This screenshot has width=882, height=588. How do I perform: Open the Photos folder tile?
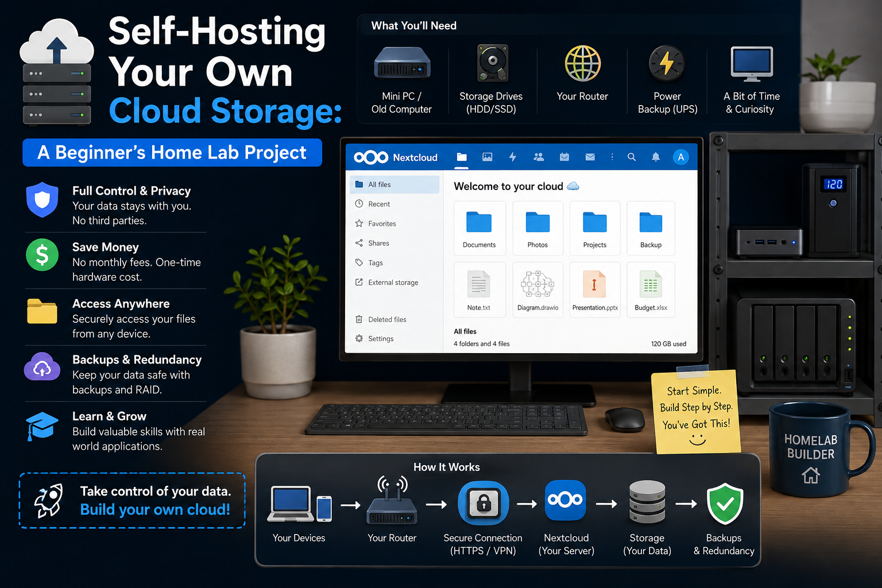point(537,228)
